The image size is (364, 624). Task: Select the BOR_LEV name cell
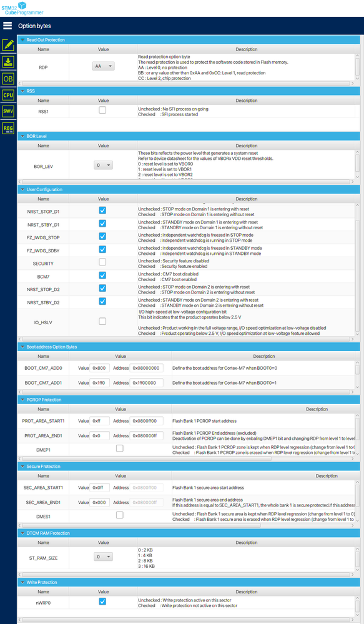point(43,166)
